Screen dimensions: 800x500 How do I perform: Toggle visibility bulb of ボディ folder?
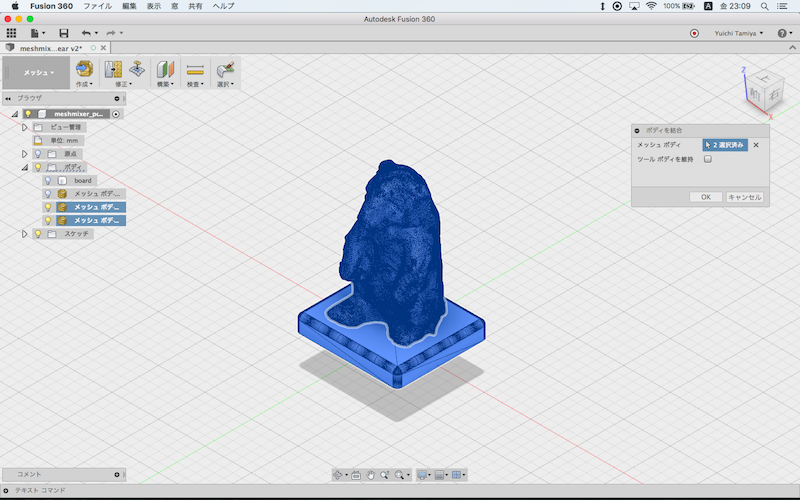pos(38,167)
